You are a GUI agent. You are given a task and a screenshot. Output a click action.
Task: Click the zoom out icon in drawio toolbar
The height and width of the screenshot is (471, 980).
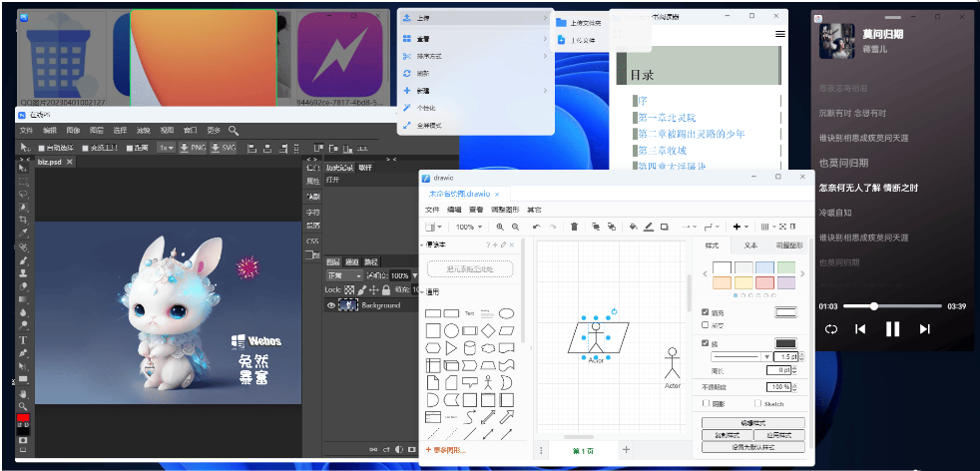(x=515, y=227)
